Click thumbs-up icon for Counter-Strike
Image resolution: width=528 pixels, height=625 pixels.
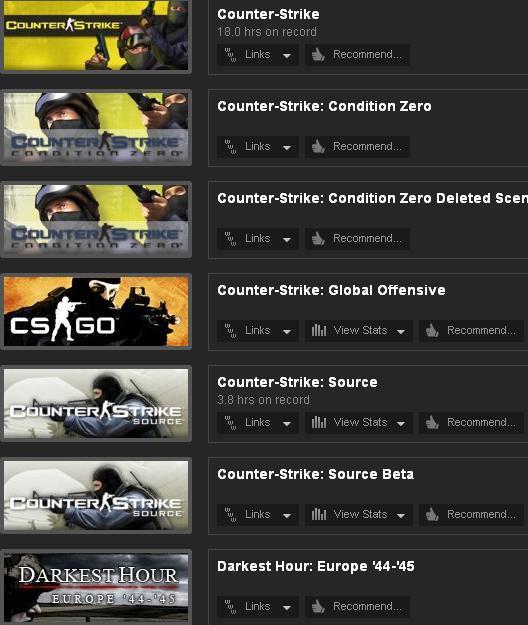(x=318, y=55)
